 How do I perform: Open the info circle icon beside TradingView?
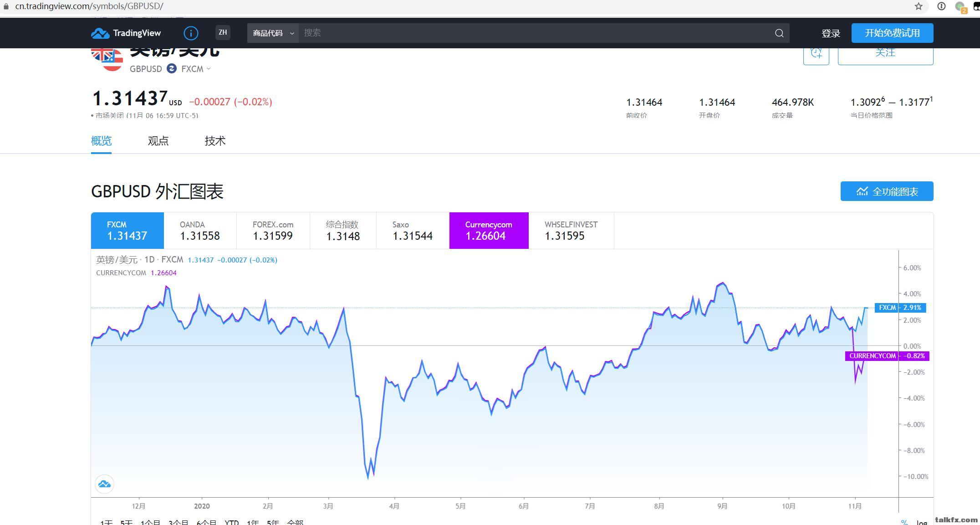191,33
